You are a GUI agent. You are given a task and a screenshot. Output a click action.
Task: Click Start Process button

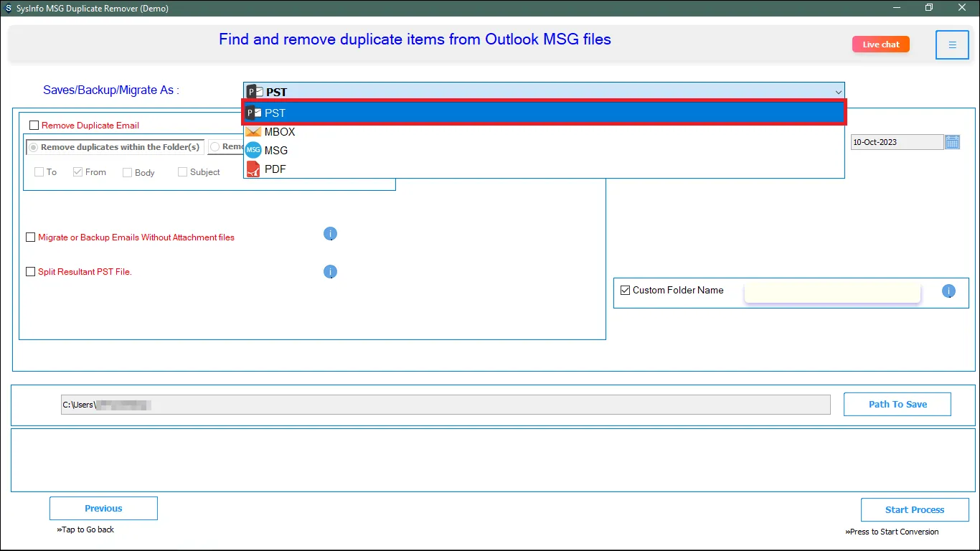click(915, 509)
